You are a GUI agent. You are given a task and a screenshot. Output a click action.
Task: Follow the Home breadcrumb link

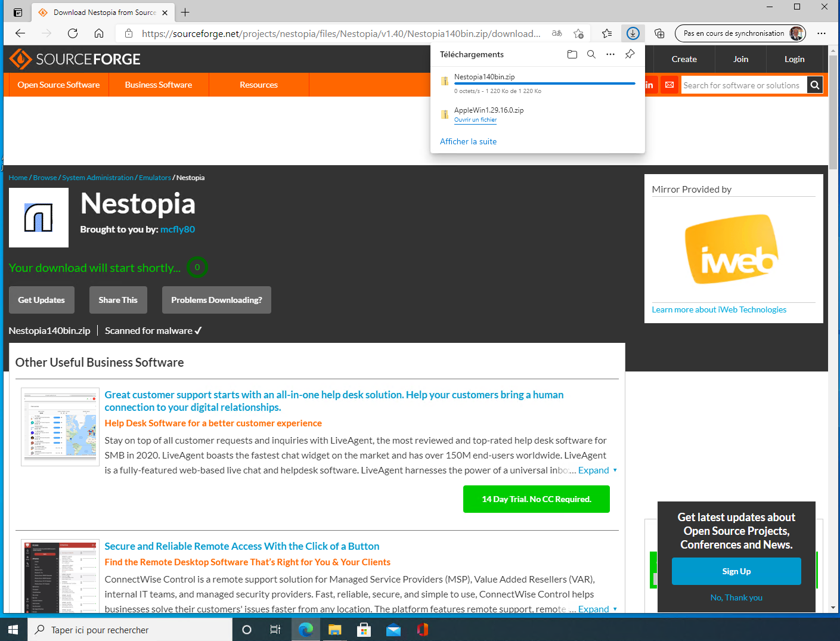(18, 178)
